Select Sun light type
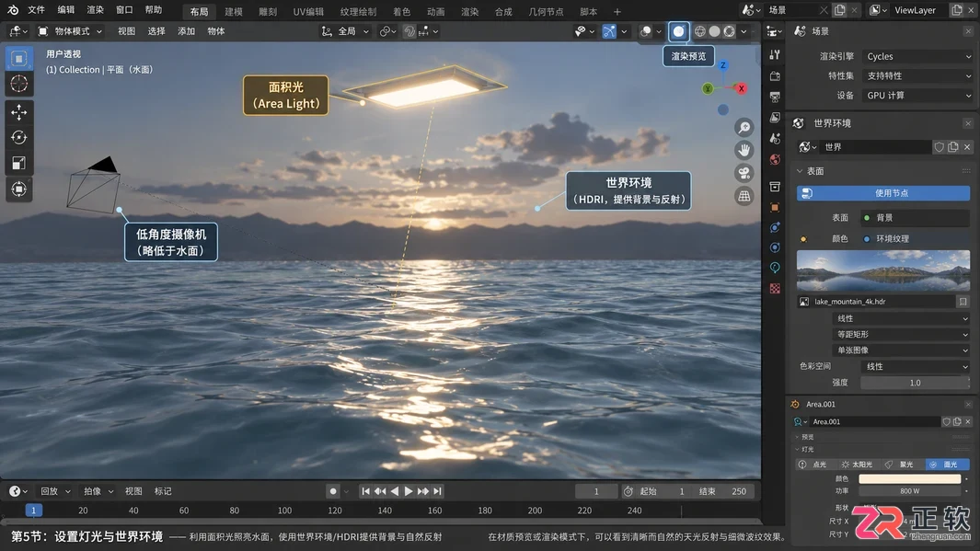 (858, 465)
